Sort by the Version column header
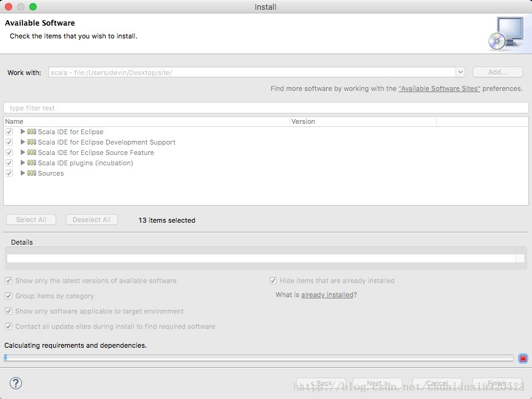This screenshot has width=532, height=399. click(x=363, y=121)
